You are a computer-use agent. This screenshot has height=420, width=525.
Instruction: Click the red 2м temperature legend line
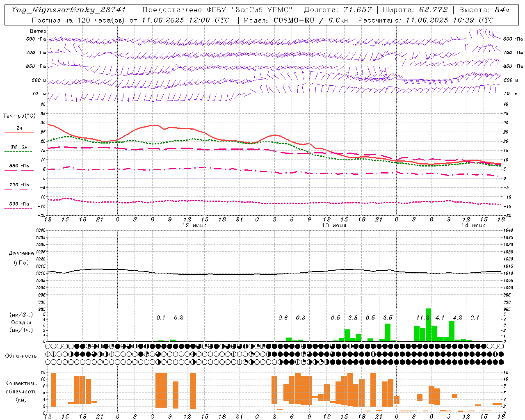[19, 132]
